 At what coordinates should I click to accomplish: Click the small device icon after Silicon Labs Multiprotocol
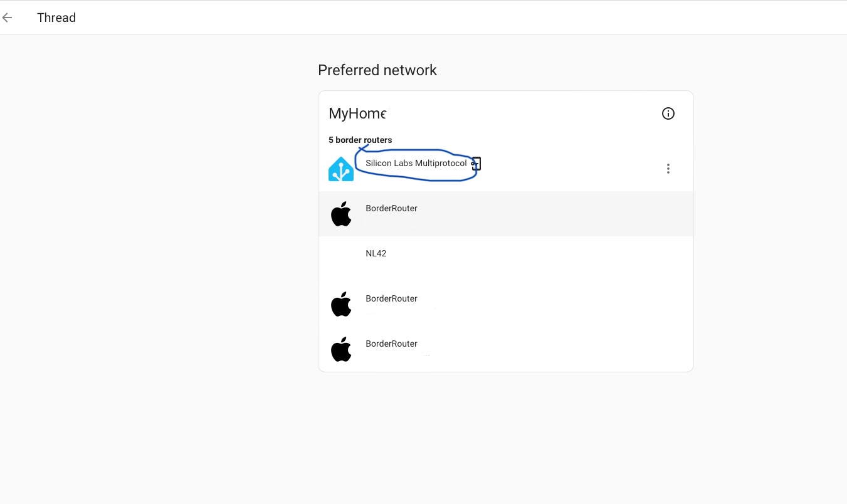point(476,164)
